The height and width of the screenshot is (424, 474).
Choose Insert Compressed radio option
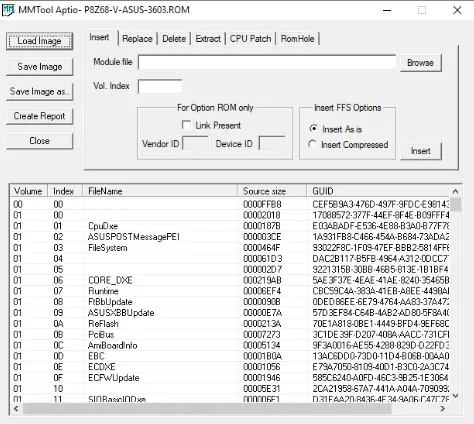click(312, 144)
